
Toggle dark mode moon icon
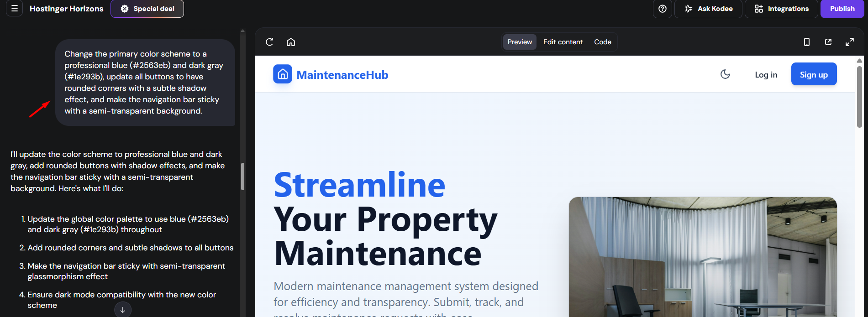725,74
